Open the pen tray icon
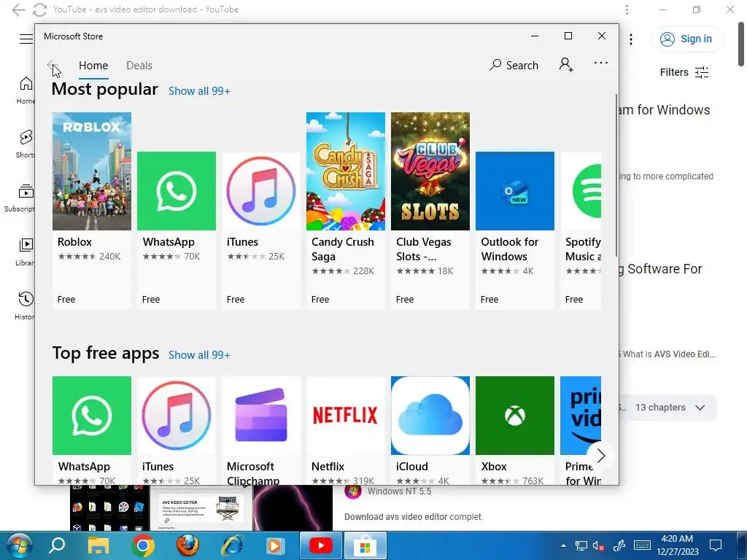Image resolution: width=747 pixels, height=560 pixels. coord(619,545)
